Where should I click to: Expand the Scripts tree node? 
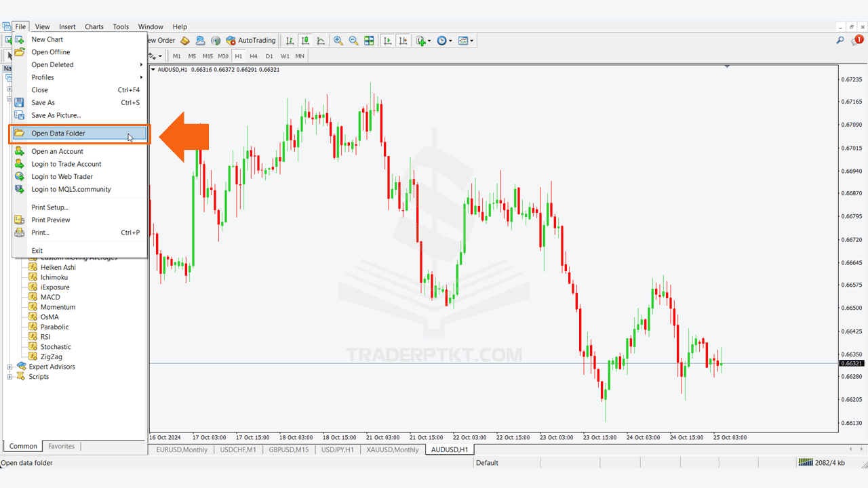(10, 377)
